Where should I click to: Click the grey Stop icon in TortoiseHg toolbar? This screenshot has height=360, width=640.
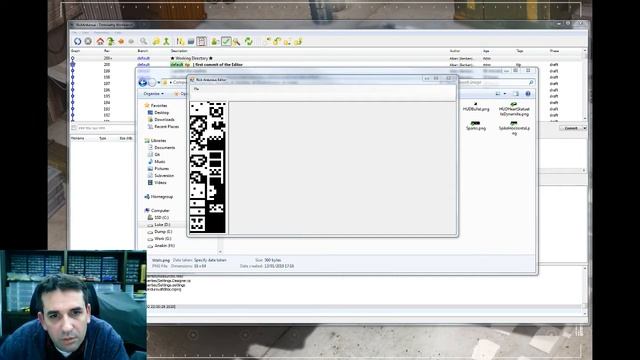coord(88,41)
